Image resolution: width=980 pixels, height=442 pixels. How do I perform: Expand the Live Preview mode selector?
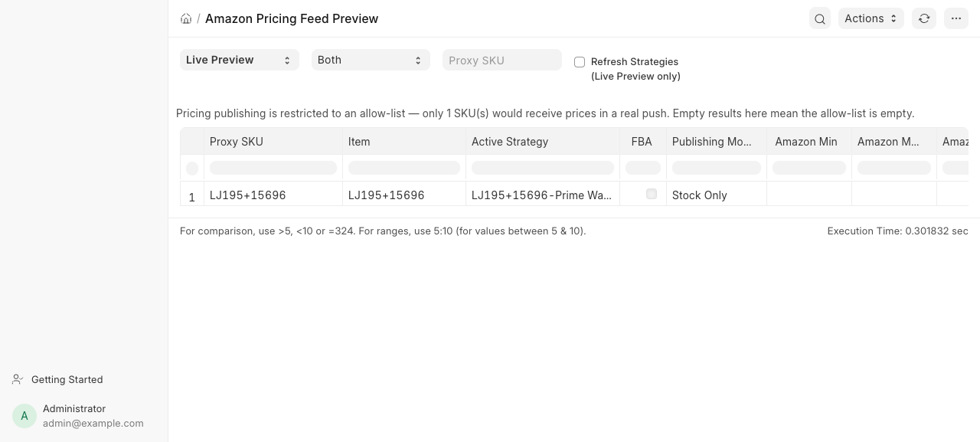[239, 60]
